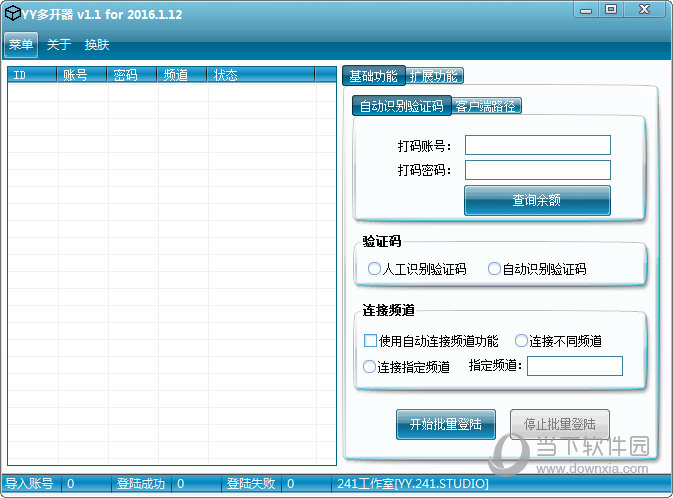This screenshot has height=498, width=673.
Task: Select the 自动识别验证码 sub-tab
Action: tap(401, 106)
